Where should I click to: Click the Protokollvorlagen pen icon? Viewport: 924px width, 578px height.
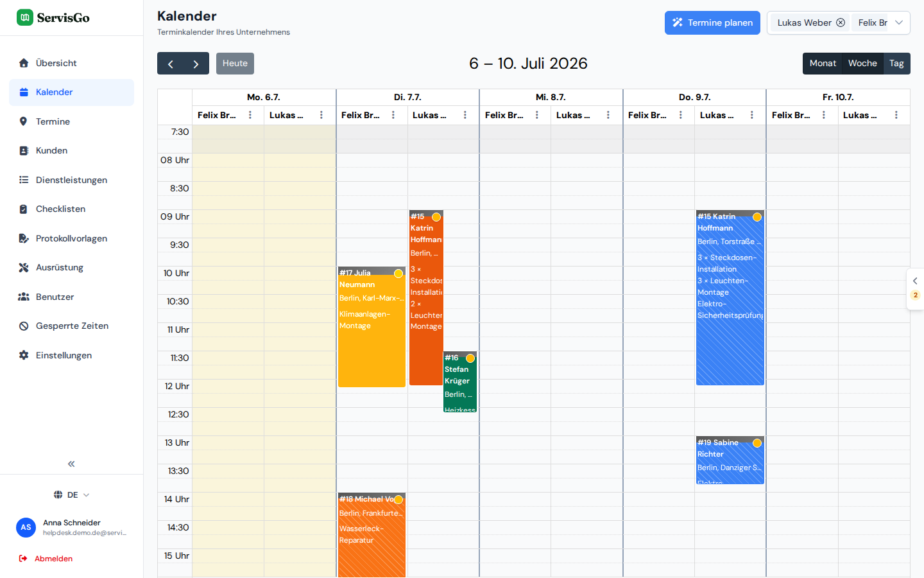coord(24,238)
